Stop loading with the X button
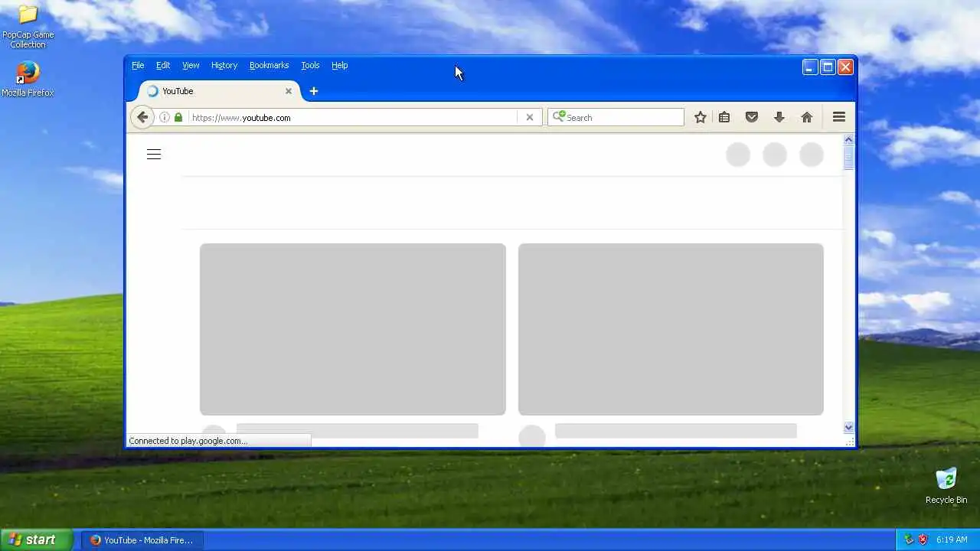 click(x=529, y=117)
